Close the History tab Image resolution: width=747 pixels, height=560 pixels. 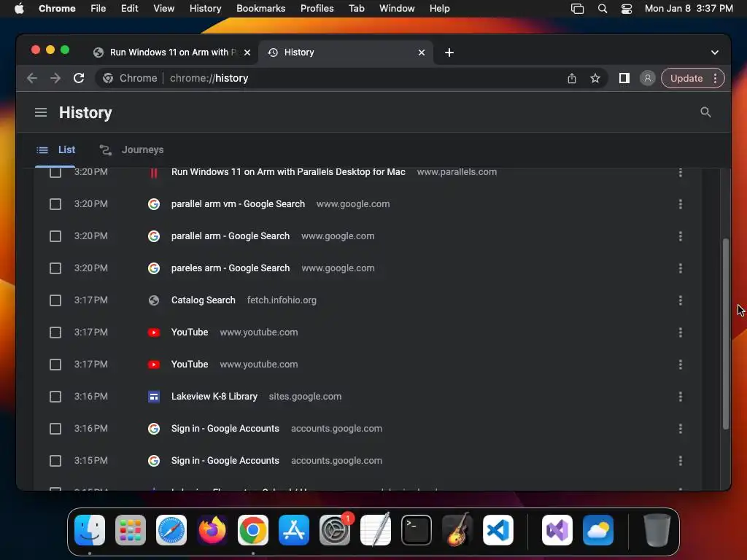click(x=421, y=52)
